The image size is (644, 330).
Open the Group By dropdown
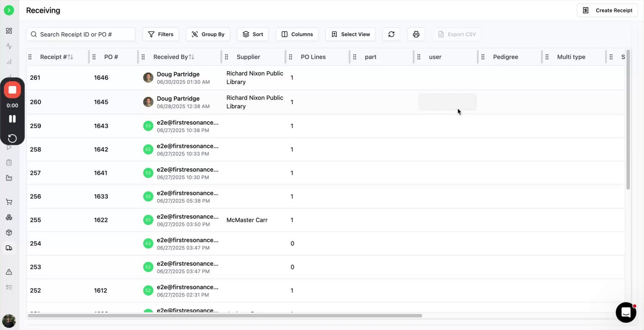208,34
